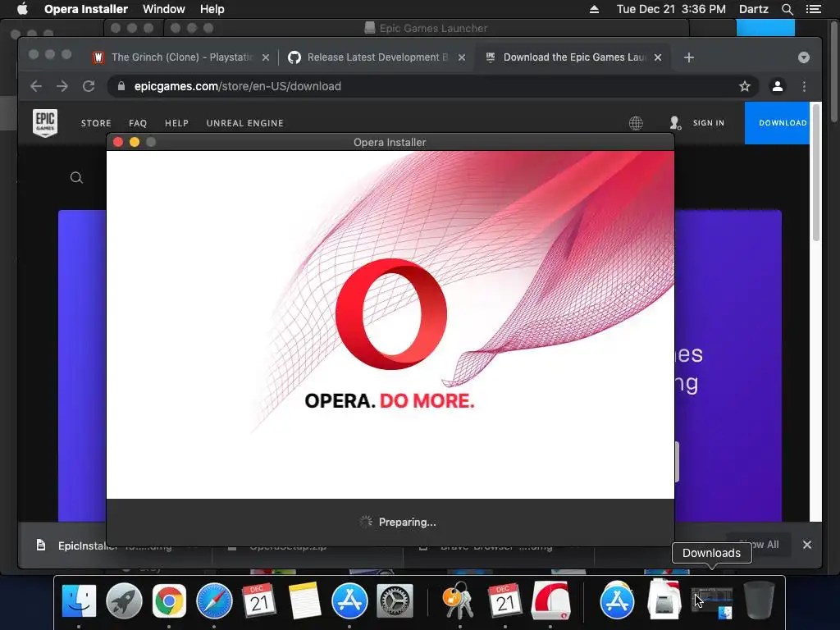Open the Chrome profile avatar

(778, 86)
